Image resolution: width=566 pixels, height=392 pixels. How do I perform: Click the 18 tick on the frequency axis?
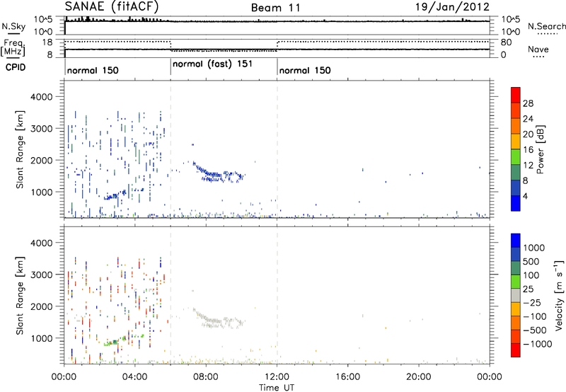pos(48,42)
